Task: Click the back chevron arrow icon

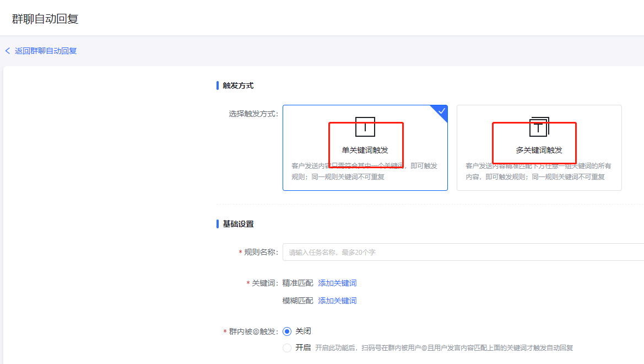Action: tap(8, 51)
